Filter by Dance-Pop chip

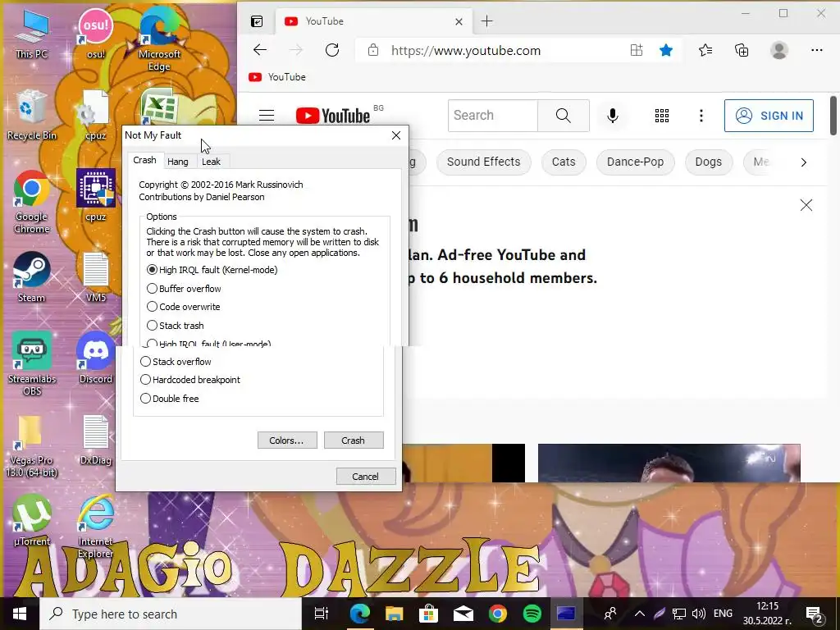[x=635, y=162]
